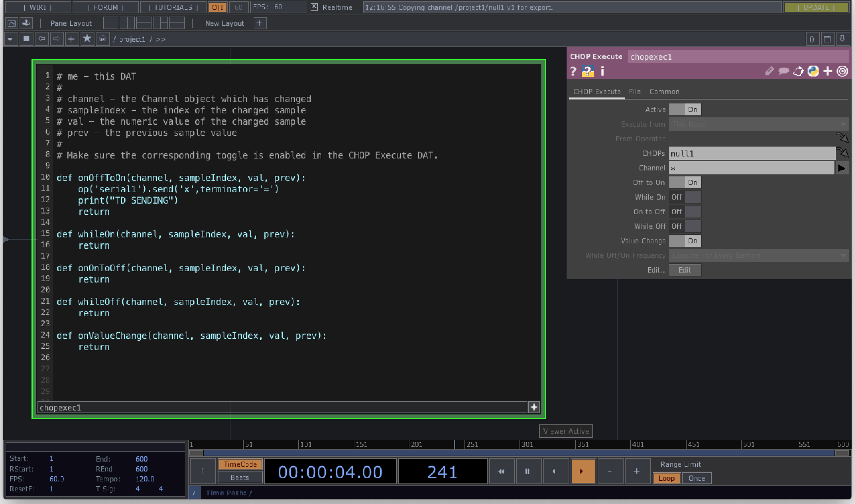
Task: Expand the Channel parameter arrow menu
Action: [842, 168]
